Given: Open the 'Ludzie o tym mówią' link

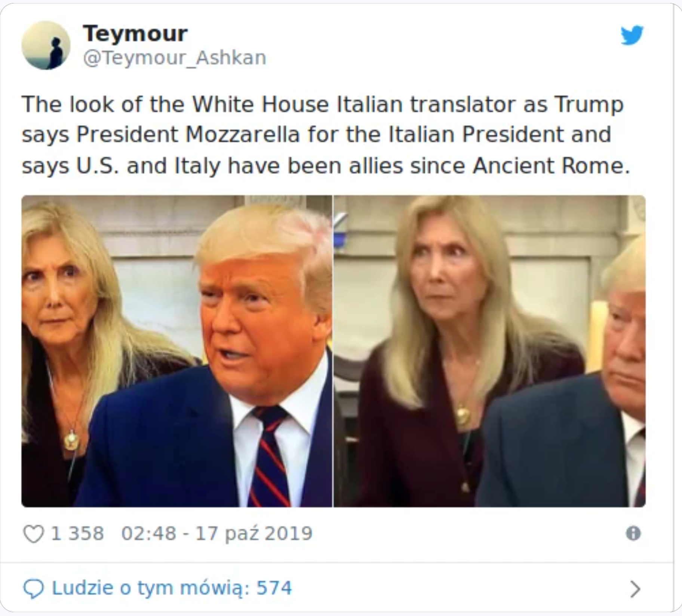Looking at the screenshot, I should point(151,588).
